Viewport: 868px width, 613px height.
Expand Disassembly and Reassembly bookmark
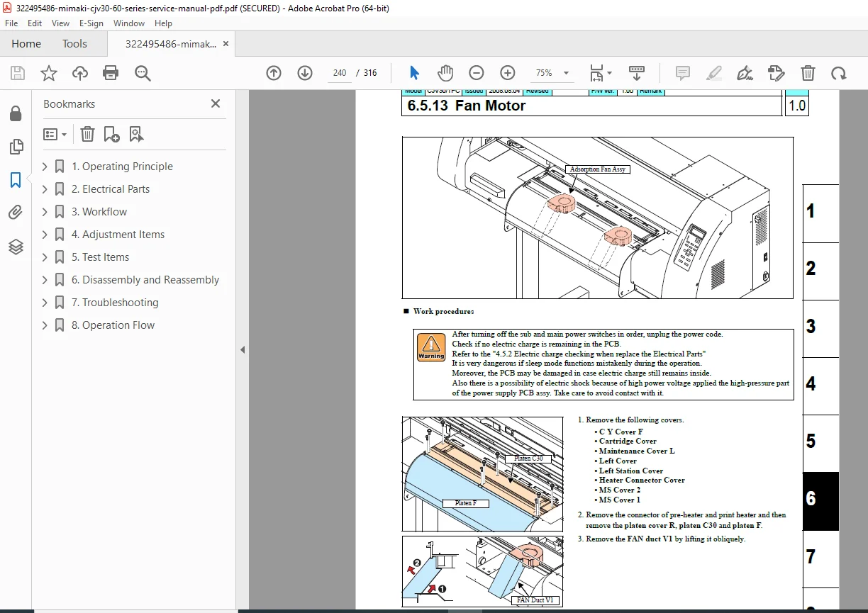click(45, 280)
